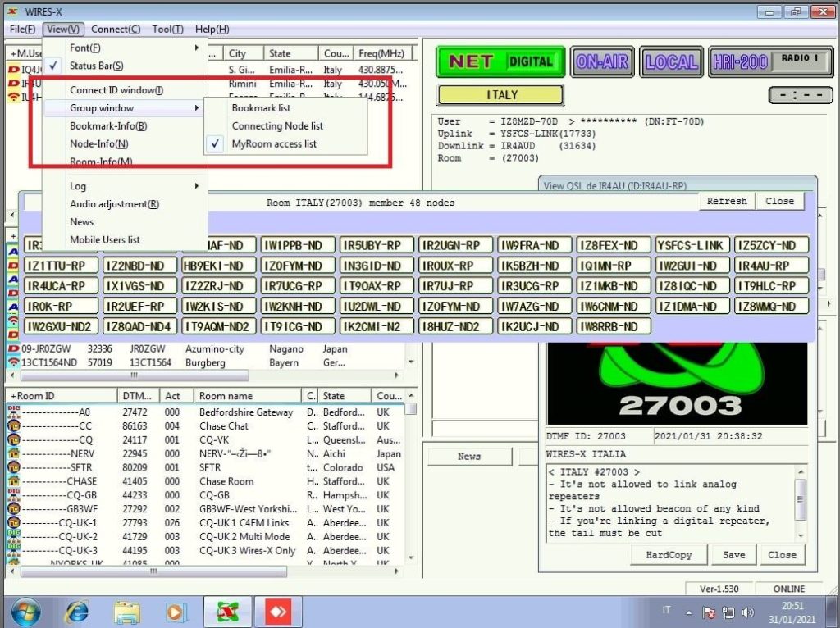Image resolution: width=840 pixels, height=628 pixels.
Task: Open Windows Start menu
Action: coord(25,612)
